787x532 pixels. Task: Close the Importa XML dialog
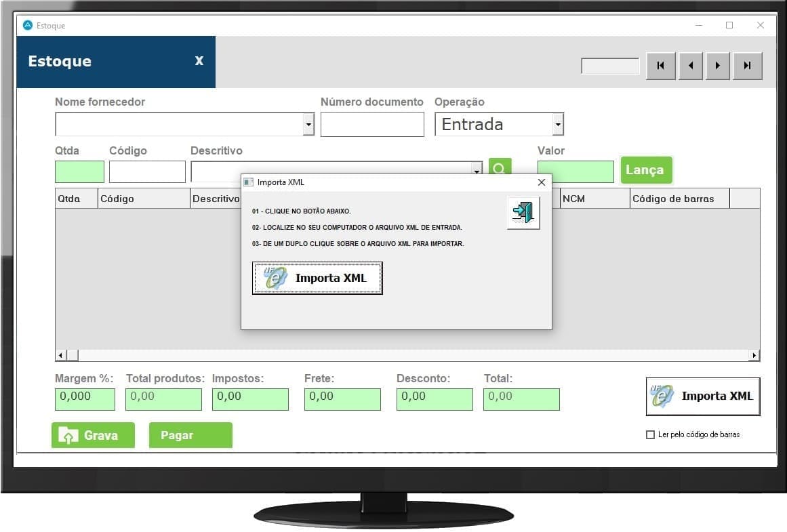[x=541, y=182]
